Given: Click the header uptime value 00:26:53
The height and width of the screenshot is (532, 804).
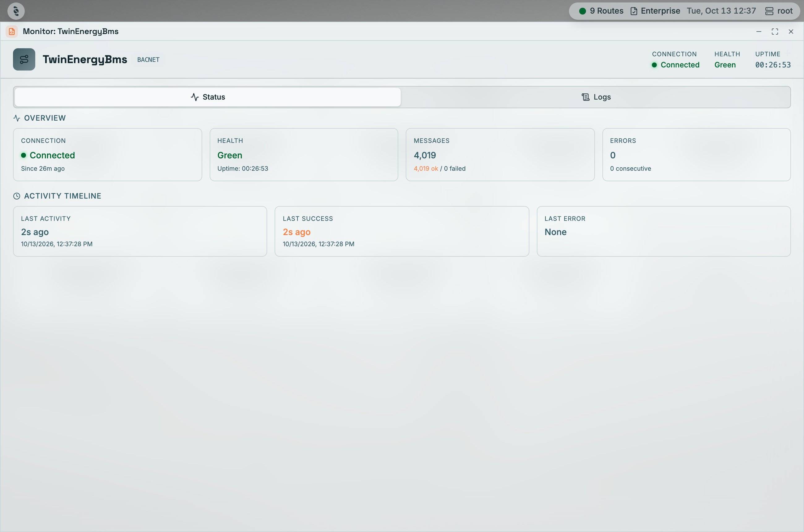Looking at the screenshot, I should [x=773, y=65].
